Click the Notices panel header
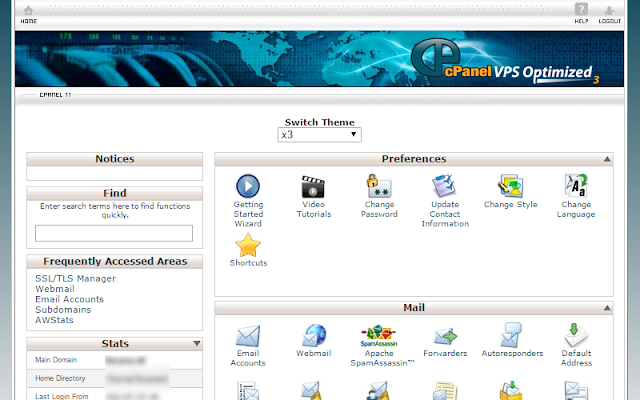Screen dimensions: 640x400 tap(115, 159)
